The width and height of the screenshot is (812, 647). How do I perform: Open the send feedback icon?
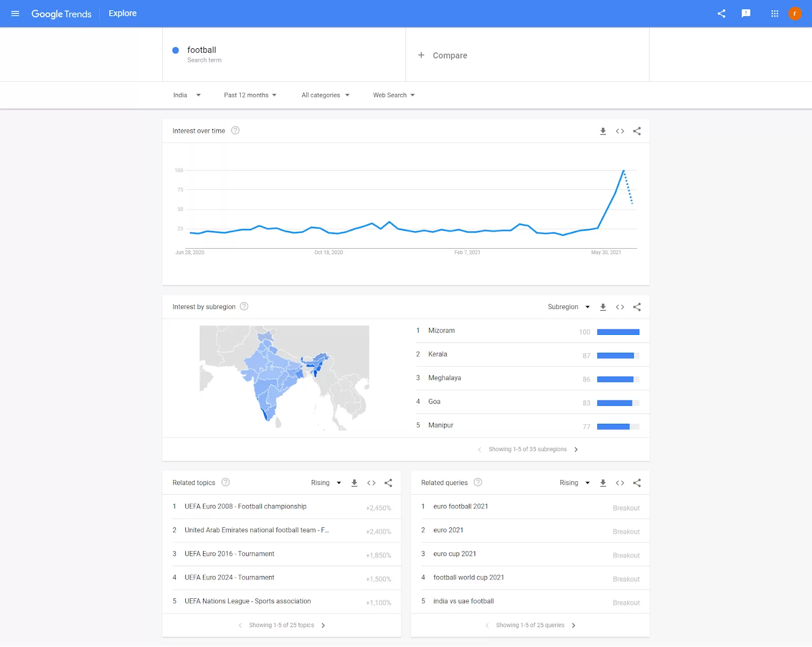(x=746, y=14)
